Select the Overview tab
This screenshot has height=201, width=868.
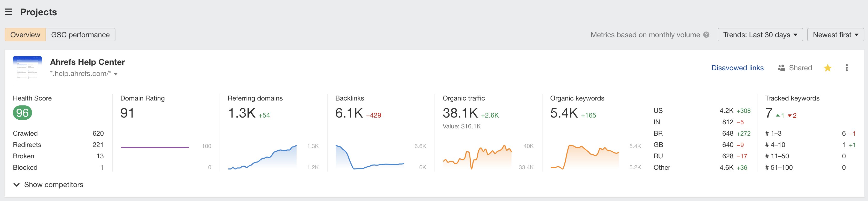25,35
